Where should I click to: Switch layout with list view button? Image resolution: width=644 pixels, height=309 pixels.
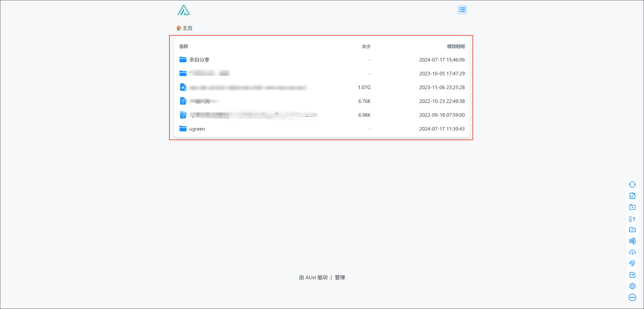pyautogui.click(x=462, y=10)
